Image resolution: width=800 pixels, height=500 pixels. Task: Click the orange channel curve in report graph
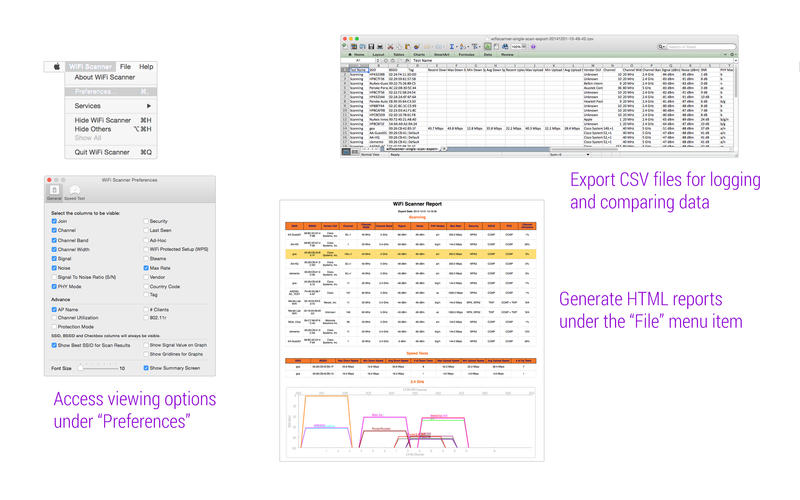[x=327, y=396]
